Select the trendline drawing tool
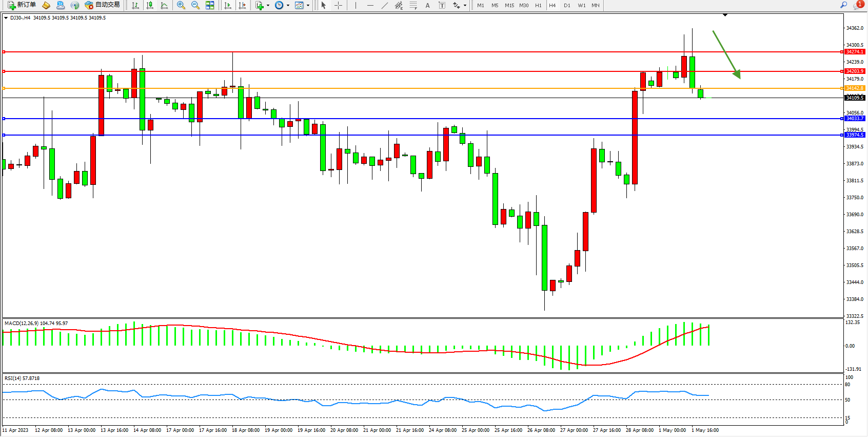868x437 pixels. [384, 5]
